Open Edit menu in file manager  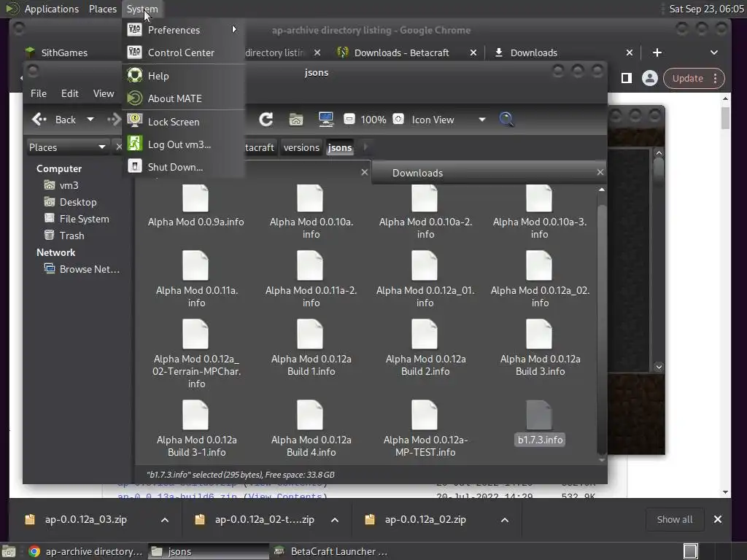click(69, 93)
